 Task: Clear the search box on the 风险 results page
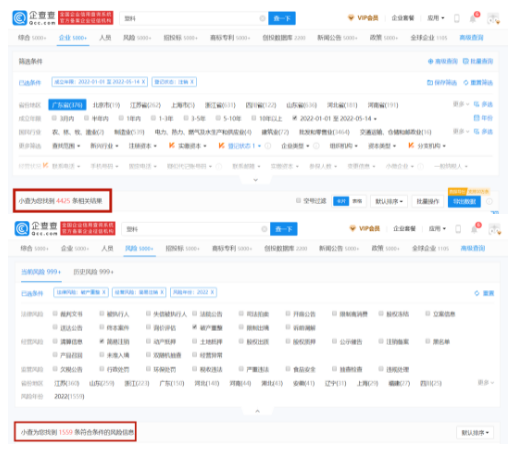pyautogui.click(x=264, y=229)
